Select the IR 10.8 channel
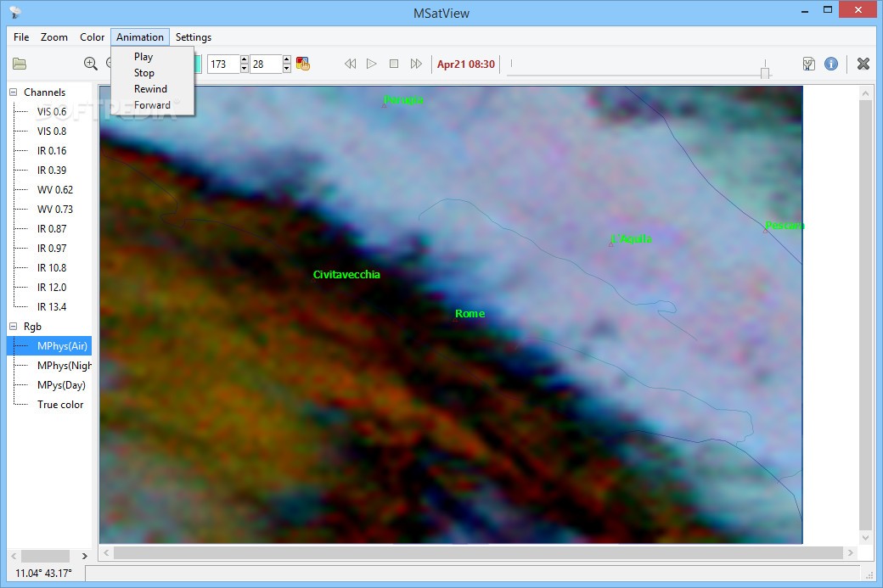This screenshot has width=883, height=588. click(52, 268)
